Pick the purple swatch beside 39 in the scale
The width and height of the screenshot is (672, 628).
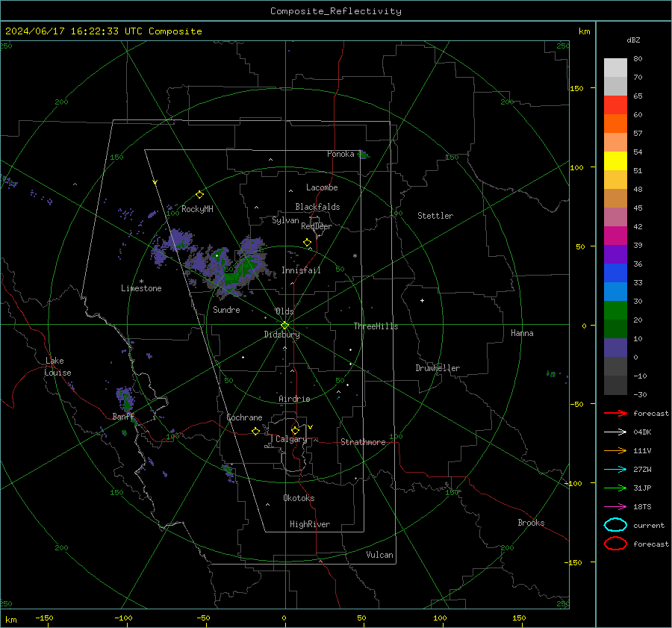pos(615,254)
